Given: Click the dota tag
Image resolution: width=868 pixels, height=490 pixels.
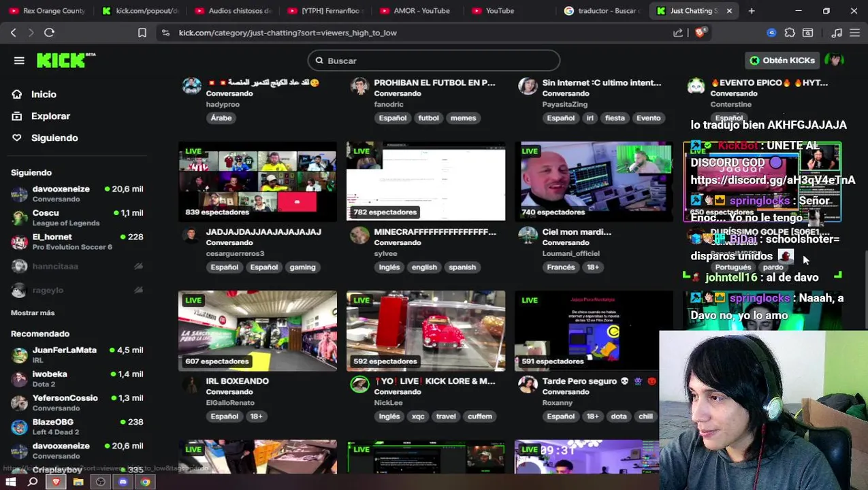Looking at the screenshot, I should [618, 416].
